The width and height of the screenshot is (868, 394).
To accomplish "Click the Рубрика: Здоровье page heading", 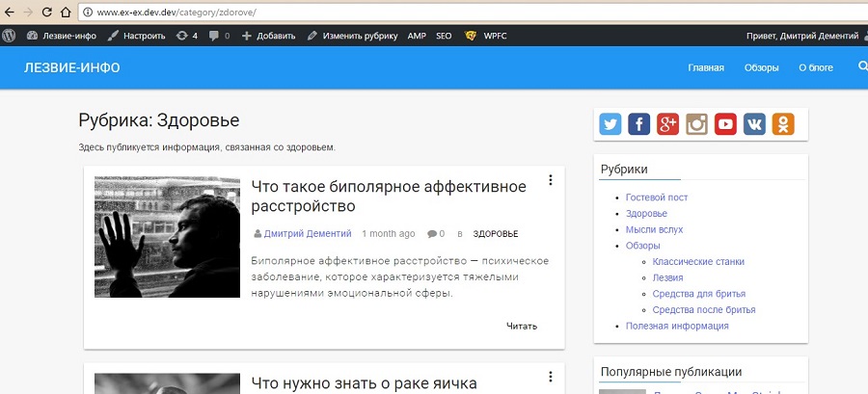I will pyautogui.click(x=159, y=119).
